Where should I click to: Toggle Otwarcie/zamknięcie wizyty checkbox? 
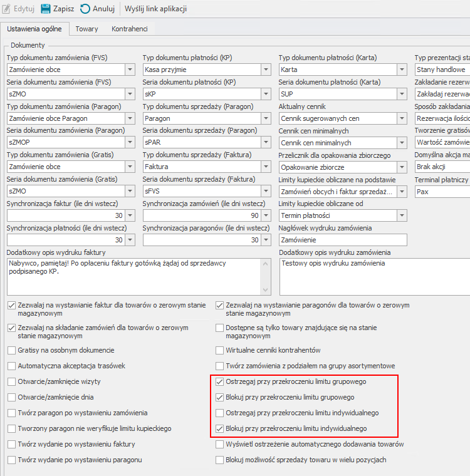12,381
